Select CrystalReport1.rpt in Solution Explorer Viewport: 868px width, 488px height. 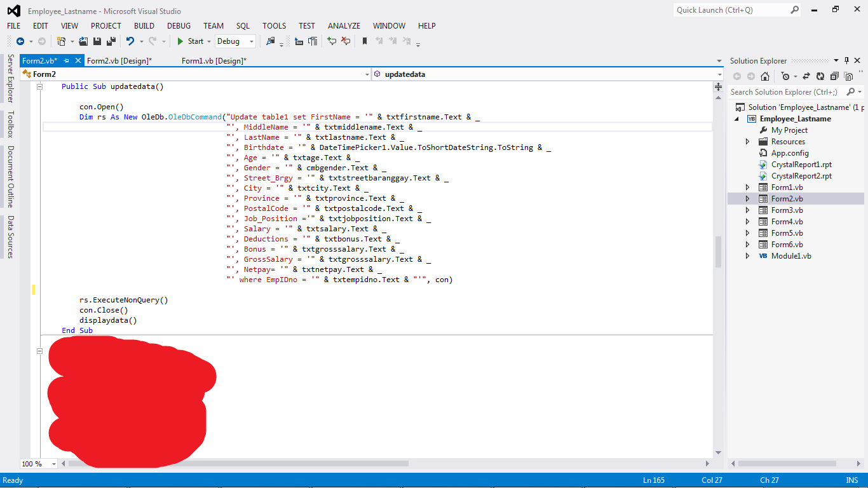pos(801,165)
